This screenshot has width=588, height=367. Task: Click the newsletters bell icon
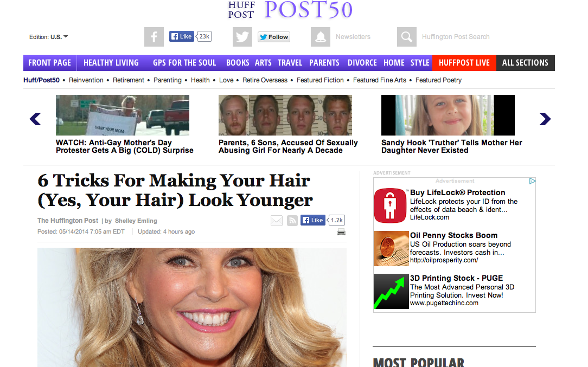(x=321, y=37)
